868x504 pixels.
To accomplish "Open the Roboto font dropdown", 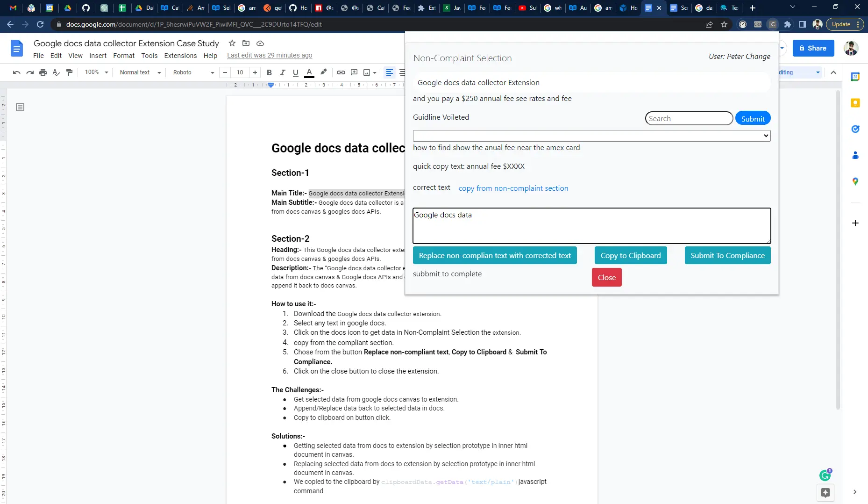I will tap(193, 72).
